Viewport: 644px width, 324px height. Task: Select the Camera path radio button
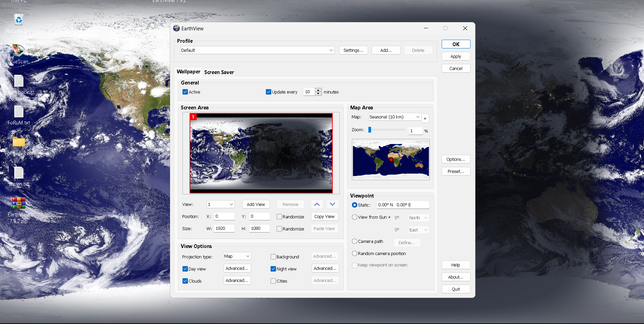[355, 241]
